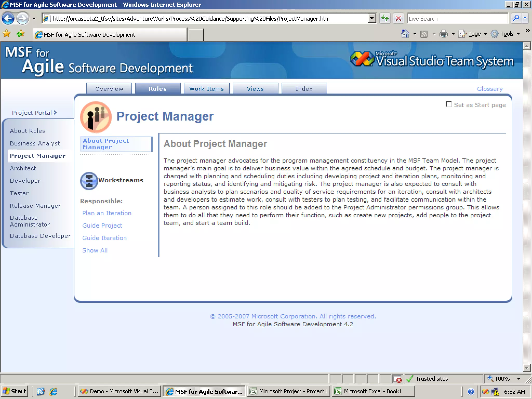The height and width of the screenshot is (399, 532).
Task: Click the Refresh page icon
Action: pyautogui.click(x=385, y=18)
